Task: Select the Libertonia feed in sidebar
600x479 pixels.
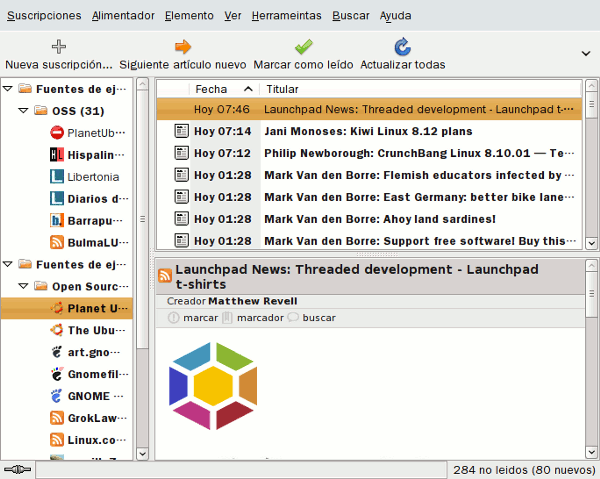Action: (x=88, y=176)
